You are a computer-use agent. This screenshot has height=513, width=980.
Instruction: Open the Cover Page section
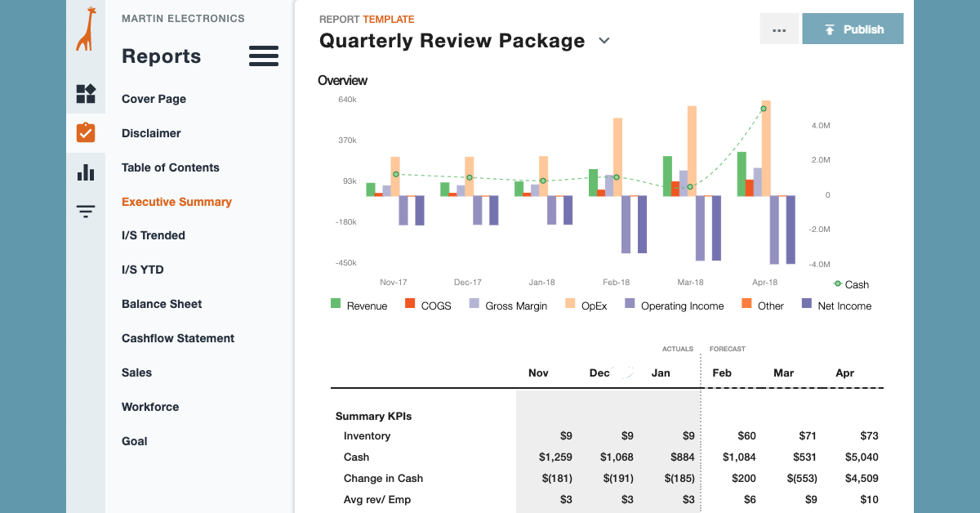point(154,99)
